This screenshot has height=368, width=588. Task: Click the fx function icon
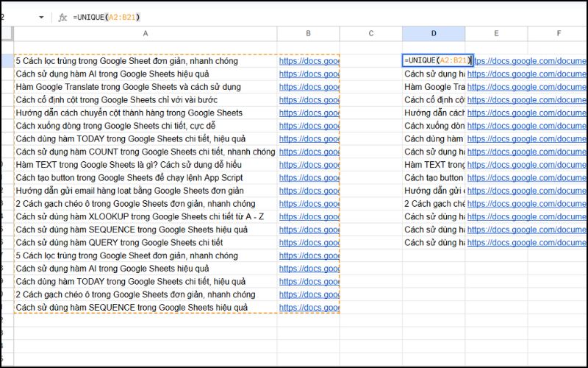coord(62,17)
